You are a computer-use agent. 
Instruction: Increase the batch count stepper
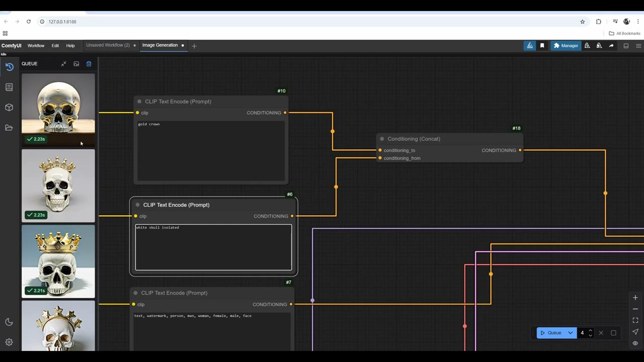(x=590, y=330)
